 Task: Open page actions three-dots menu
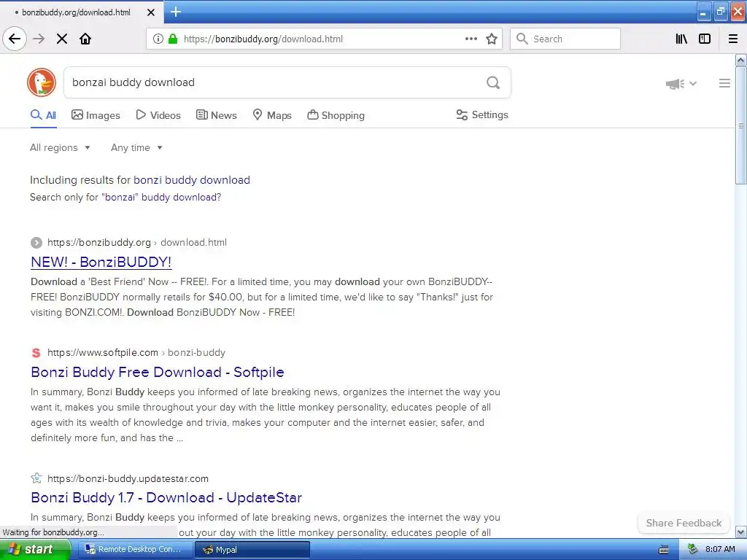coord(471,39)
